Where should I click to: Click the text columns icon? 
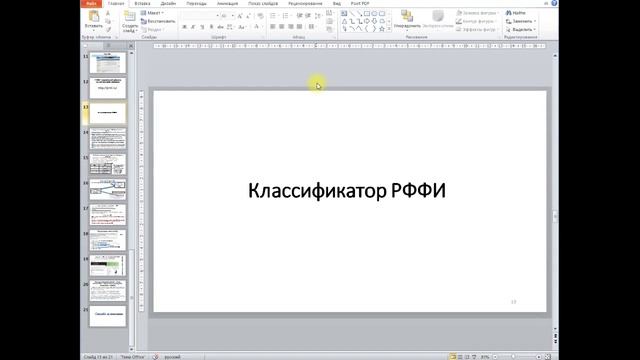pos(311,27)
